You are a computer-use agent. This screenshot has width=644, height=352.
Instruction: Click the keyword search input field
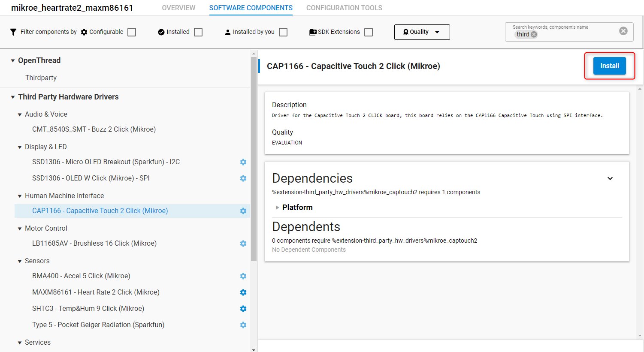[x=569, y=32]
